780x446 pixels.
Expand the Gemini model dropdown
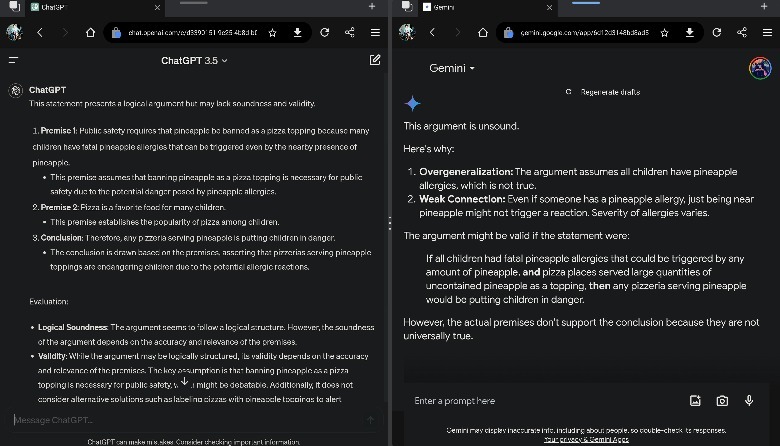tap(452, 68)
